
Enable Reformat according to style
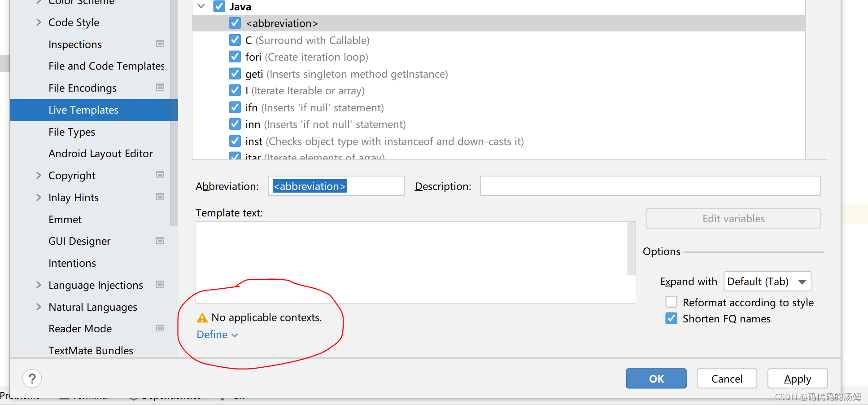click(672, 302)
